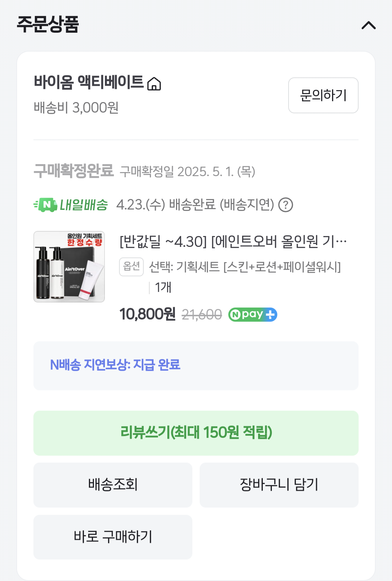Click the N 내일배송 truck icon
The height and width of the screenshot is (581, 392).
[x=46, y=205]
